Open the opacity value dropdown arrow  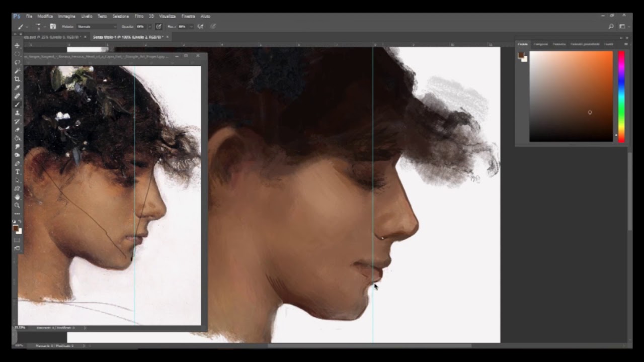click(x=149, y=27)
